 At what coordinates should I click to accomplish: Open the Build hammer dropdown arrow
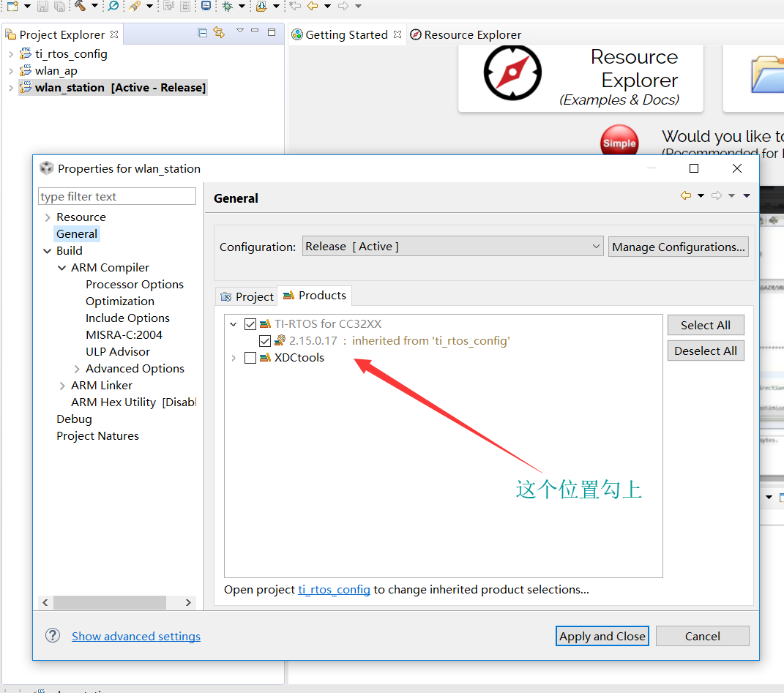click(94, 6)
